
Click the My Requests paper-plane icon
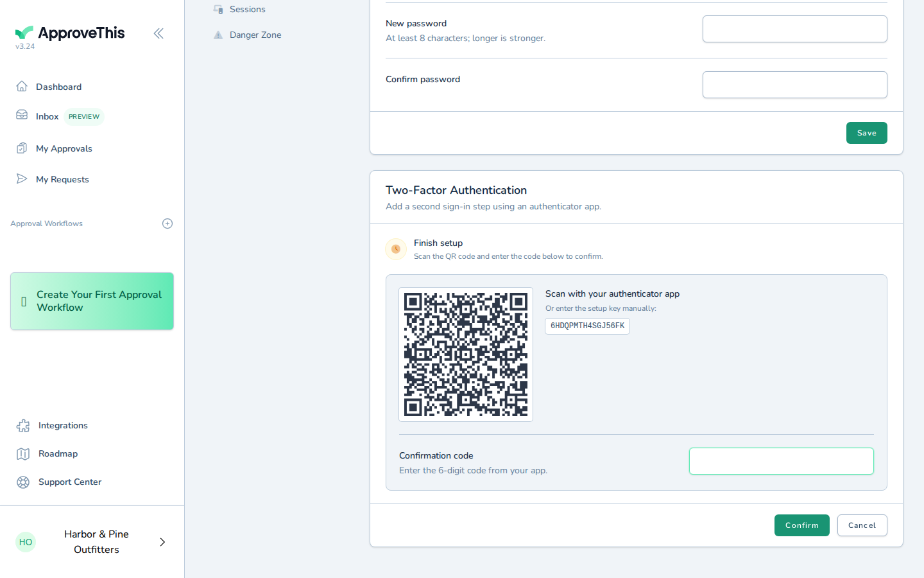22,179
